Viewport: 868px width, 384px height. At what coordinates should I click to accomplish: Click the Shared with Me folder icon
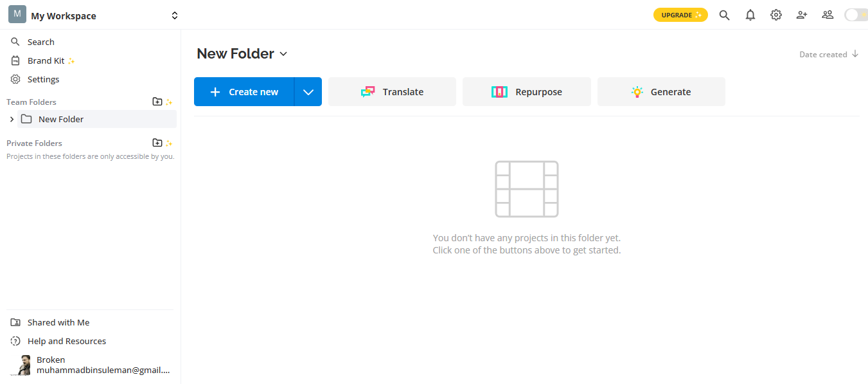click(x=15, y=322)
